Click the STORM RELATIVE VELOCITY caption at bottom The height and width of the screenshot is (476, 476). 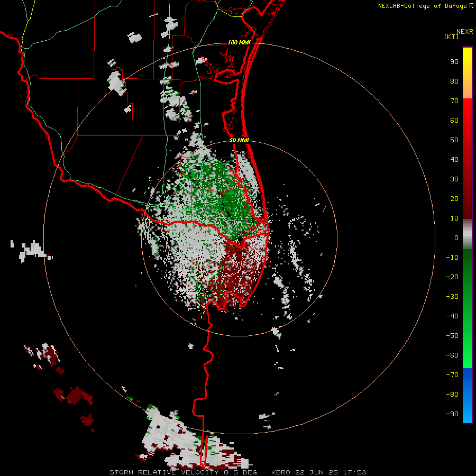tap(238, 472)
